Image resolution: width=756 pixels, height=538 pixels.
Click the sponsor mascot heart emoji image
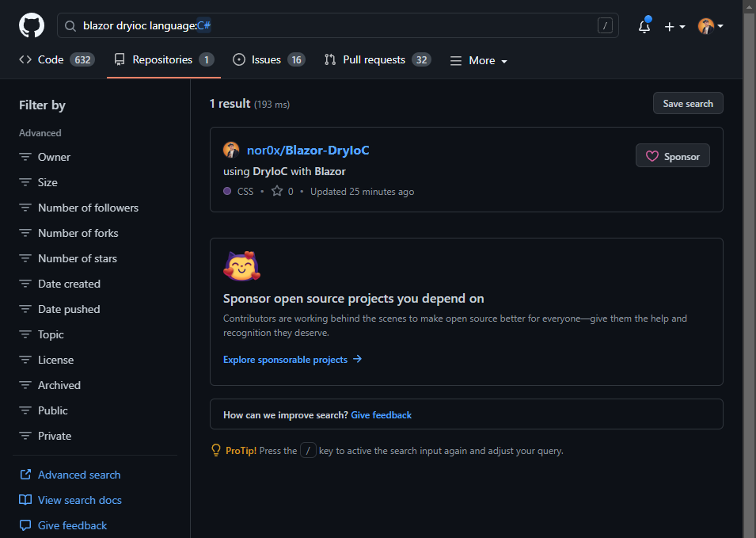[242, 267]
